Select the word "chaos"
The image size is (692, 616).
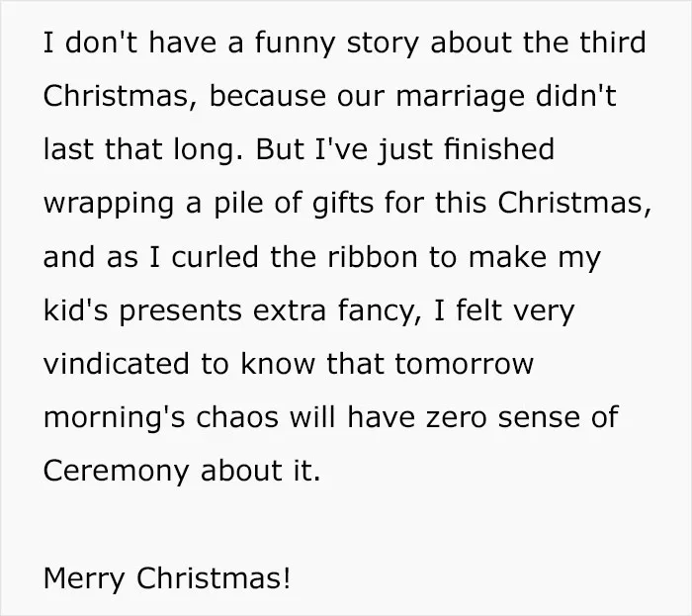pos(237,417)
